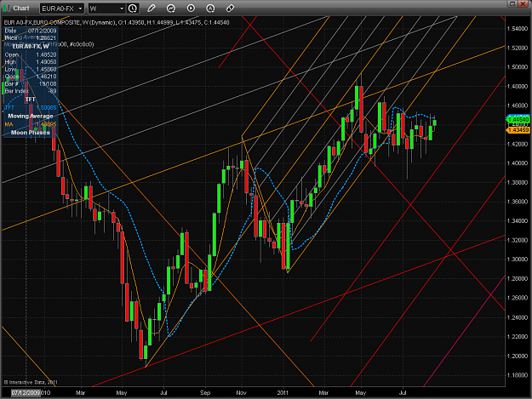
Task: Click the Chart title label
Action: click(x=21, y=9)
